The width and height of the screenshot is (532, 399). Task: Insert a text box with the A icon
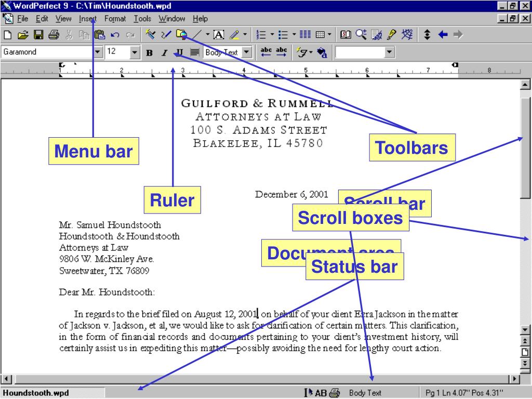point(219,35)
